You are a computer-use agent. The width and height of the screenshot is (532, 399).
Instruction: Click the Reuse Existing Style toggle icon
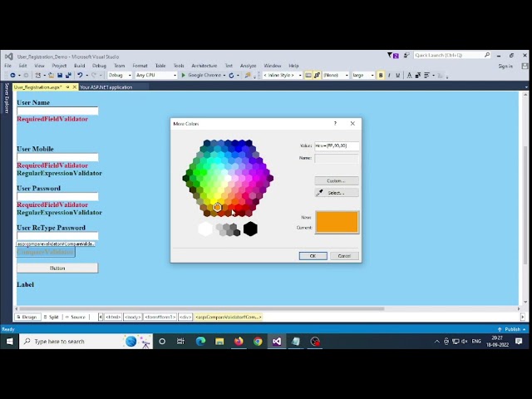click(x=317, y=76)
